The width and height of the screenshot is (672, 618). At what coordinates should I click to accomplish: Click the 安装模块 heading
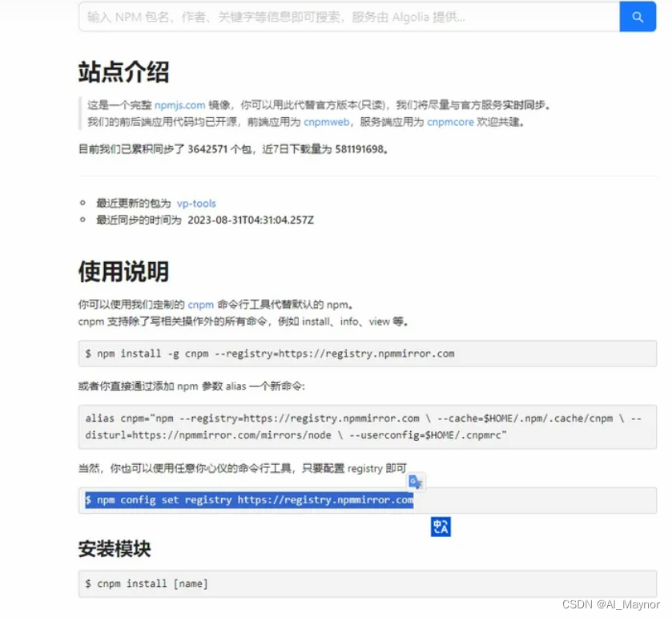(x=115, y=549)
